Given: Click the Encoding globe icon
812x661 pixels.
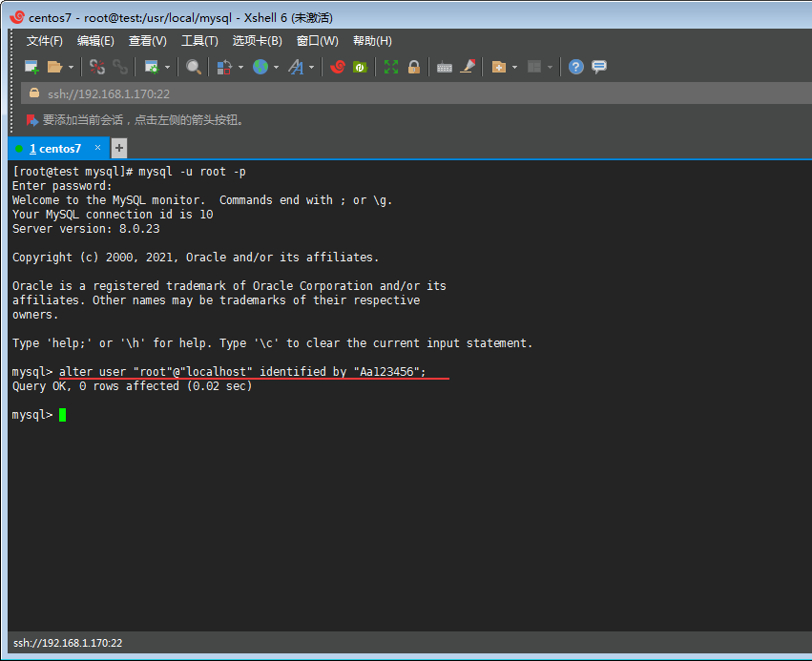Looking at the screenshot, I should (260, 67).
